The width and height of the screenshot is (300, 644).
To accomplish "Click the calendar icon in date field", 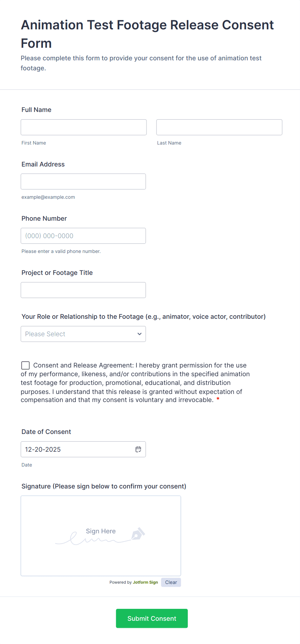I will click(138, 449).
